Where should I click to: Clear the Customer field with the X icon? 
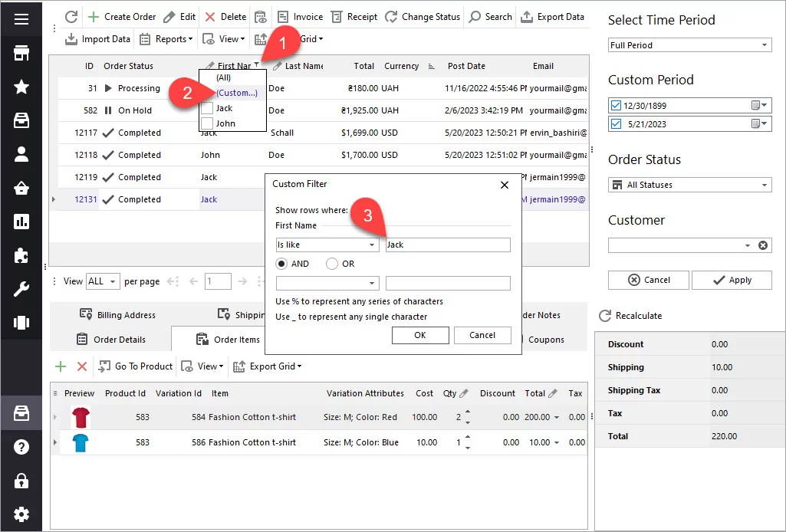[x=763, y=245]
